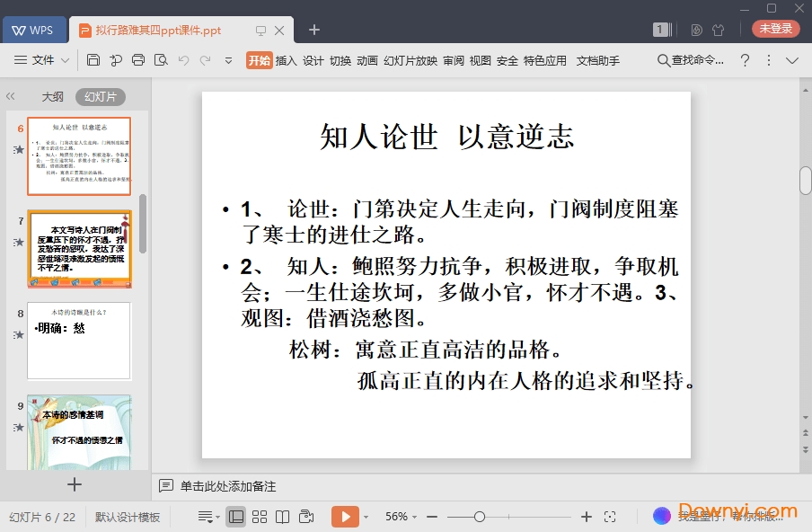
Task: Switch the side panel to 大纲 outline view
Action: point(52,97)
